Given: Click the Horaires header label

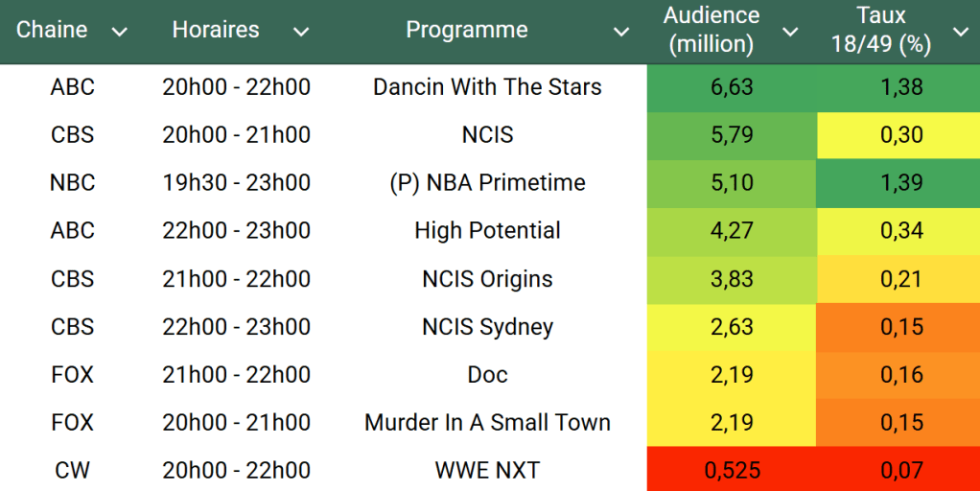Looking at the screenshot, I should 216,30.
